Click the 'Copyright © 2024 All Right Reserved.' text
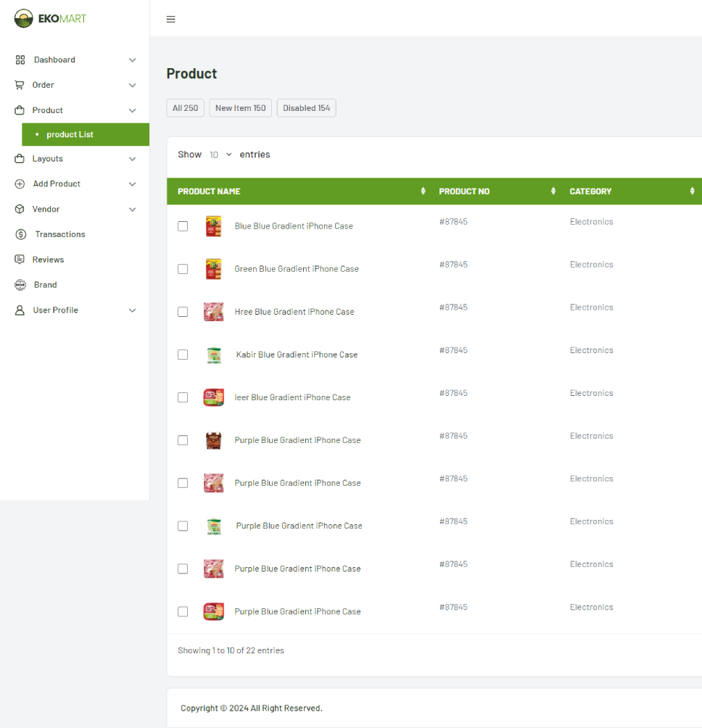Image resolution: width=702 pixels, height=728 pixels. point(251,708)
